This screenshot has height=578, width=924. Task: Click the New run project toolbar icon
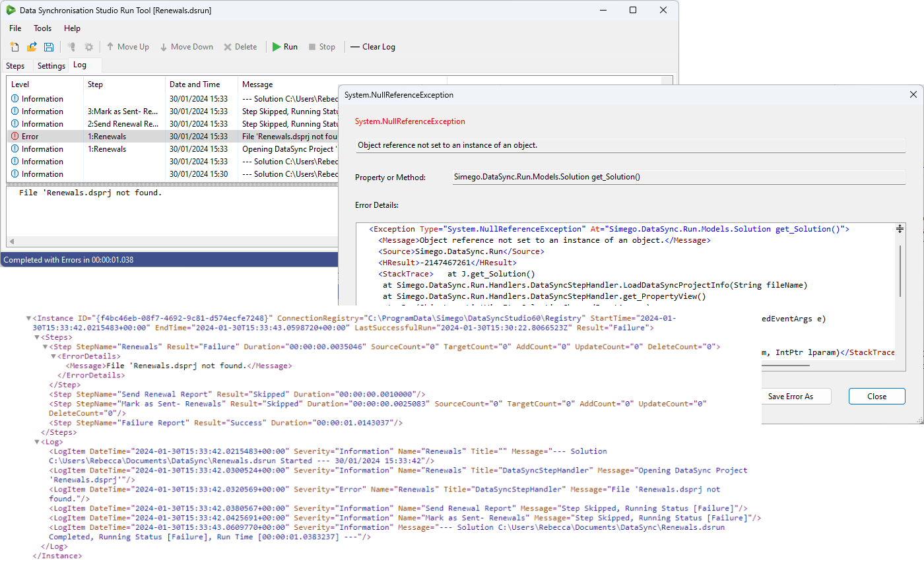(x=15, y=47)
